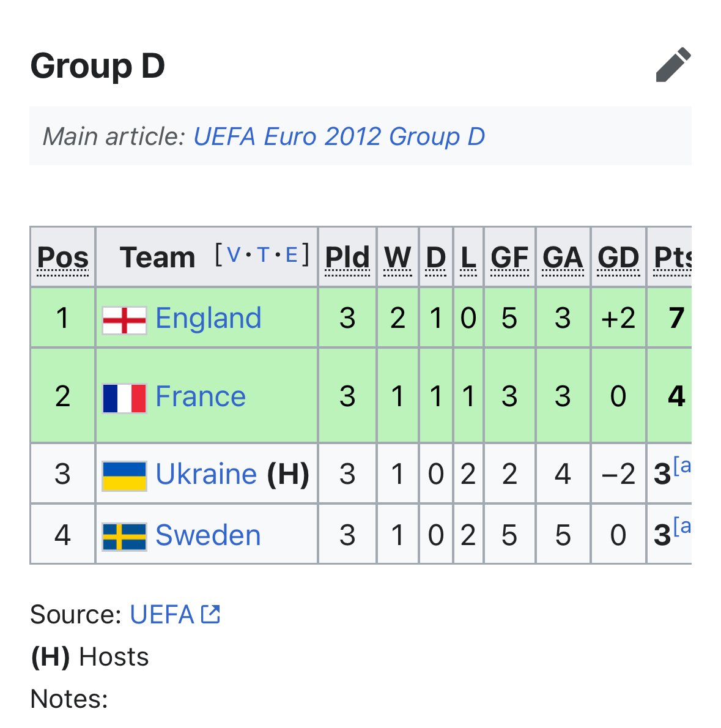Open the England team link

(x=208, y=318)
